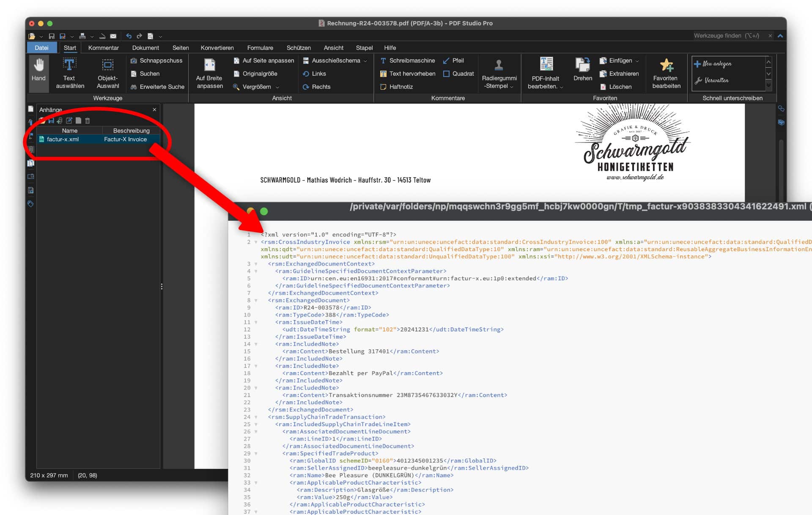Open the Vergrößern dropdown arrow
Screen dimensions: 812x515
[x=277, y=87]
